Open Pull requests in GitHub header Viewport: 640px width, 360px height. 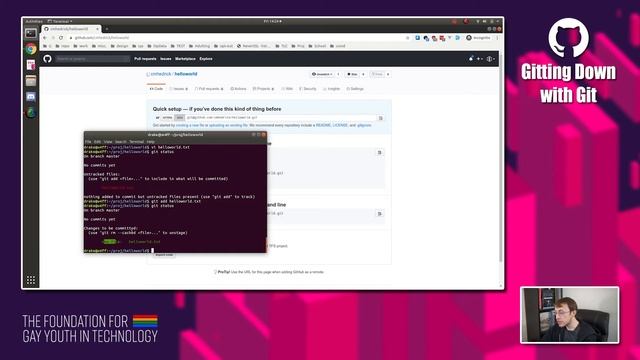click(145, 59)
